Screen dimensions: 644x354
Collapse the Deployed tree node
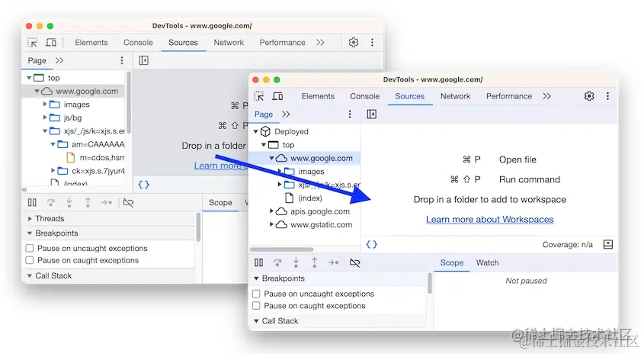pos(256,131)
